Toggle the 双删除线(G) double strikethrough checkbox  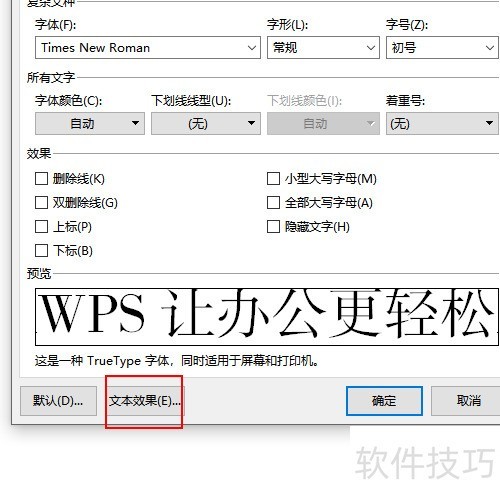pos(41,203)
